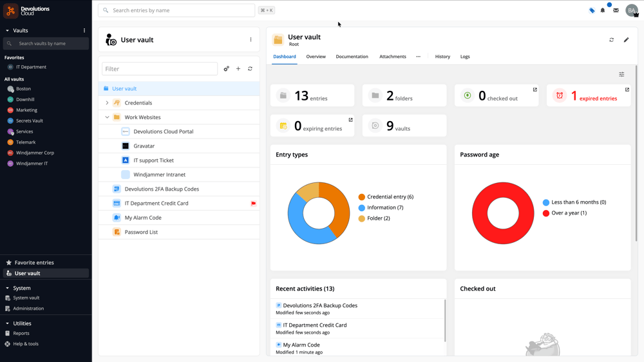Open messages envelope icon
This screenshot has width=644, height=362.
tap(616, 10)
